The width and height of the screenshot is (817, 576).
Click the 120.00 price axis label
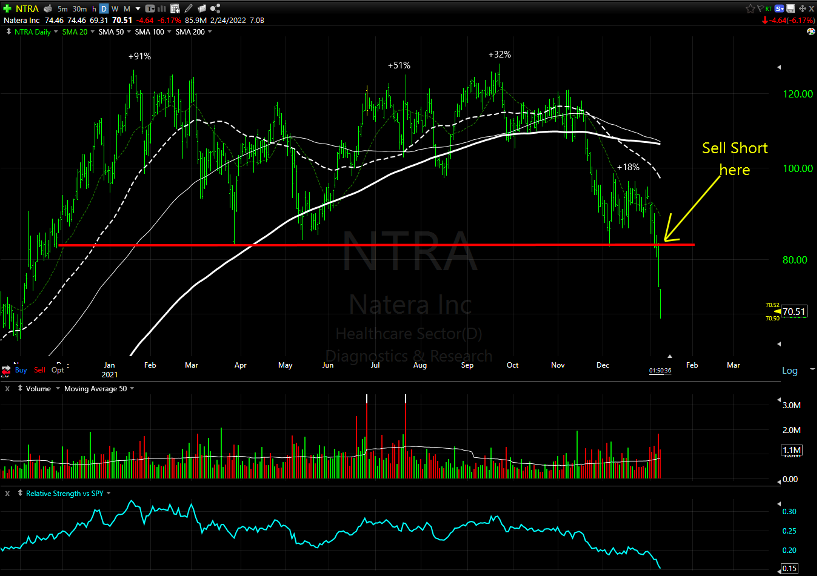click(x=798, y=94)
